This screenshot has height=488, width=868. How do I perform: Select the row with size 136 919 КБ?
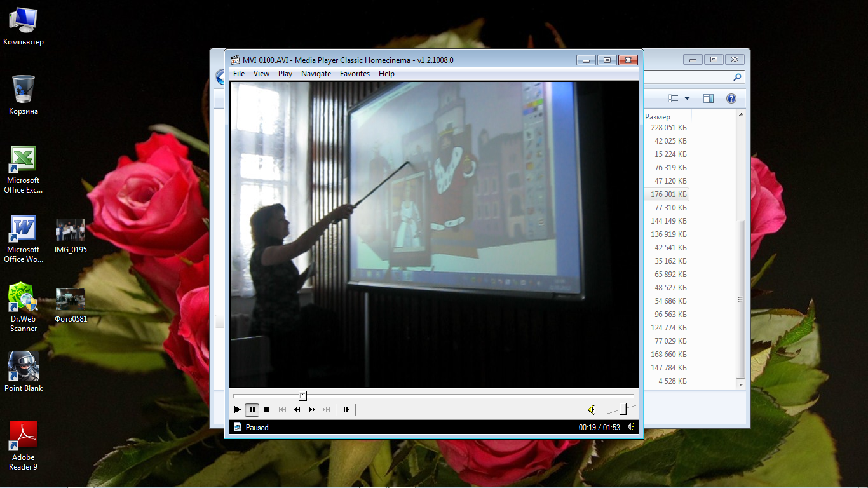click(x=668, y=234)
